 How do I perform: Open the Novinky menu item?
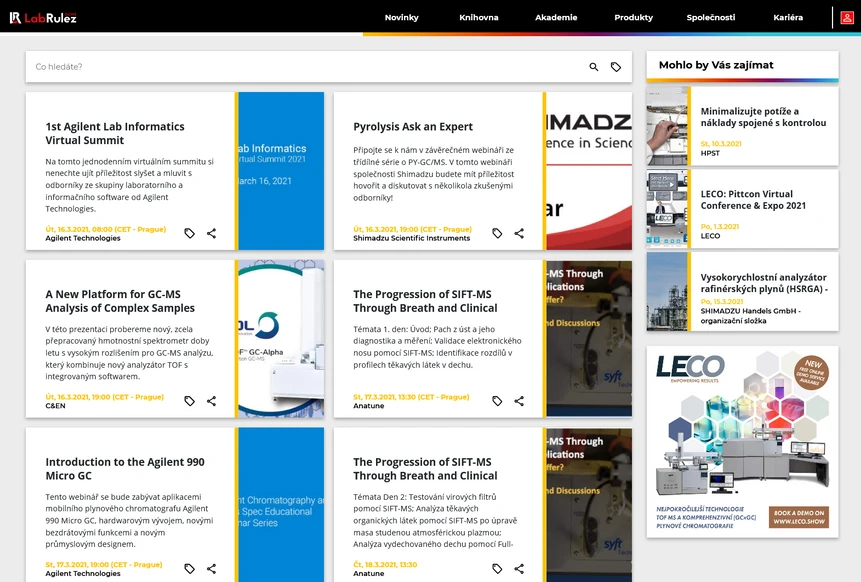point(401,17)
